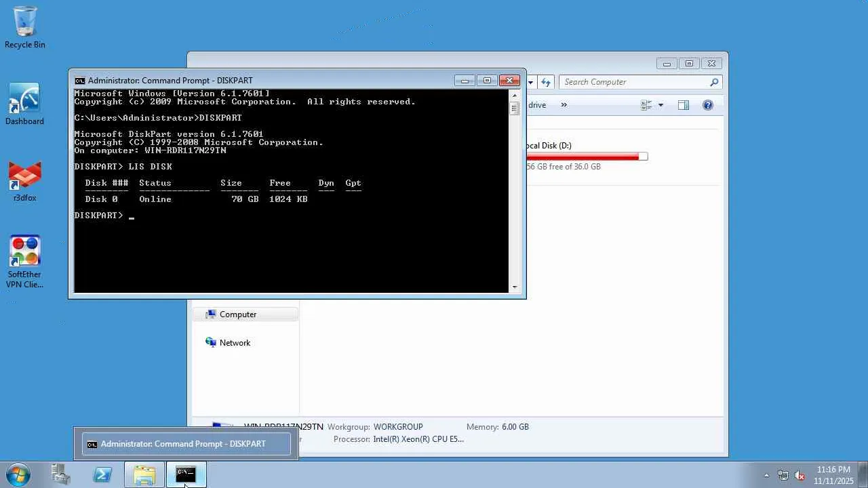The height and width of the screenshot is (488, 868).
Task: Open the taskbar clock and date
Action: tap(833, 475)
